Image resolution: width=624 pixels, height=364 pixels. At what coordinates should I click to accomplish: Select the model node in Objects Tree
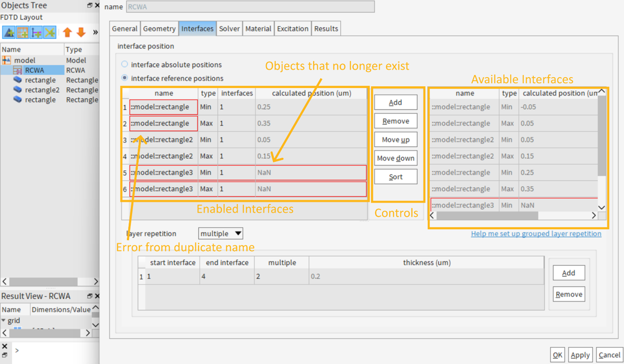point(25,60)
